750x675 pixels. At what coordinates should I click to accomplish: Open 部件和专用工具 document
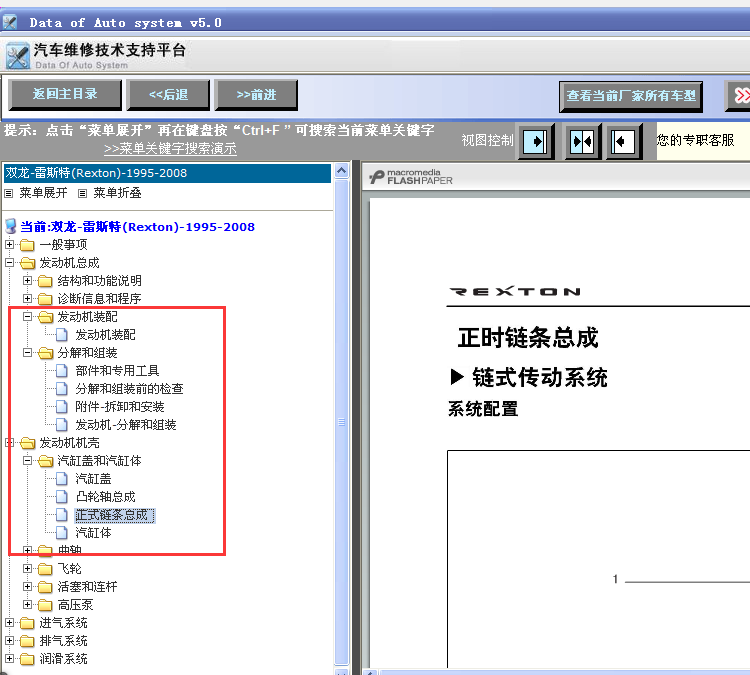tap(117, 370)
